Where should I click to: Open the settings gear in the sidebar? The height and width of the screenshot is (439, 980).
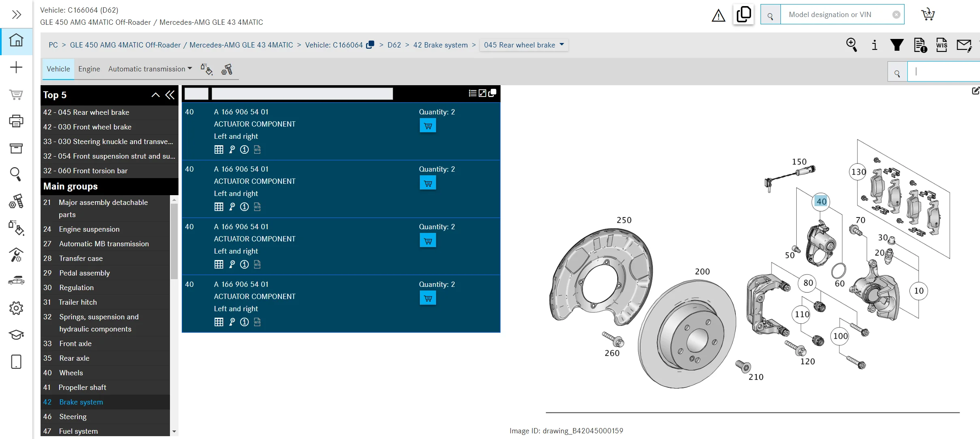click(16, 308)
